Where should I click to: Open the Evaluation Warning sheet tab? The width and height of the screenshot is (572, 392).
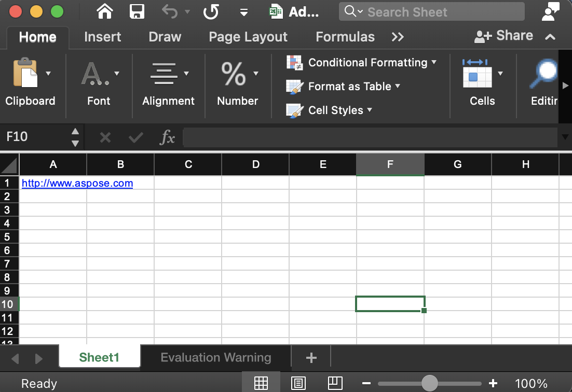point(215,357)
